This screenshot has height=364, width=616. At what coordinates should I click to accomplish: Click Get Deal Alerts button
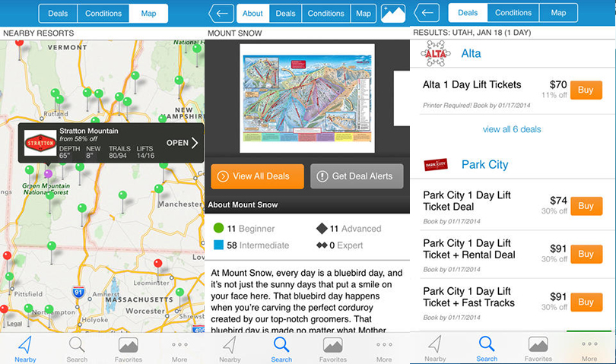pos(357,176)
